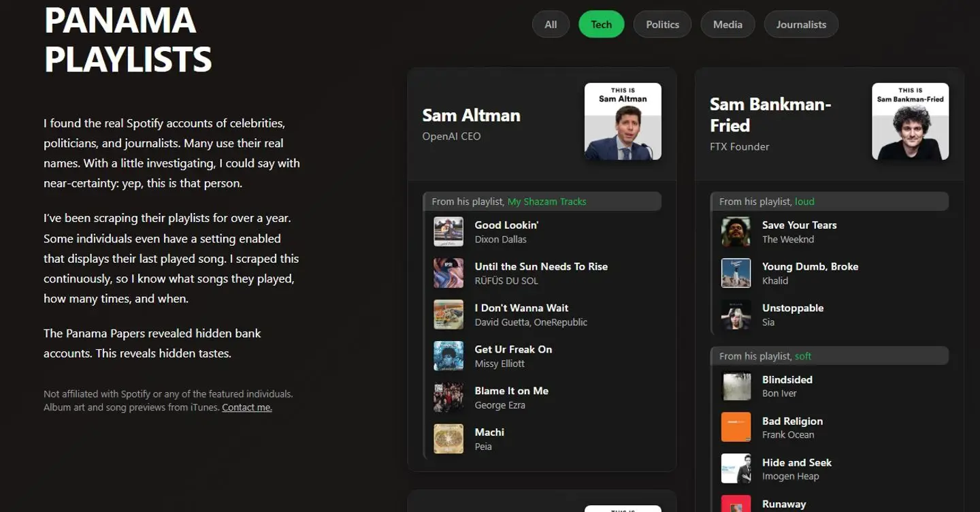Click the This Is Sam Altman cover image
980x512 pixels.
(623, 121)
